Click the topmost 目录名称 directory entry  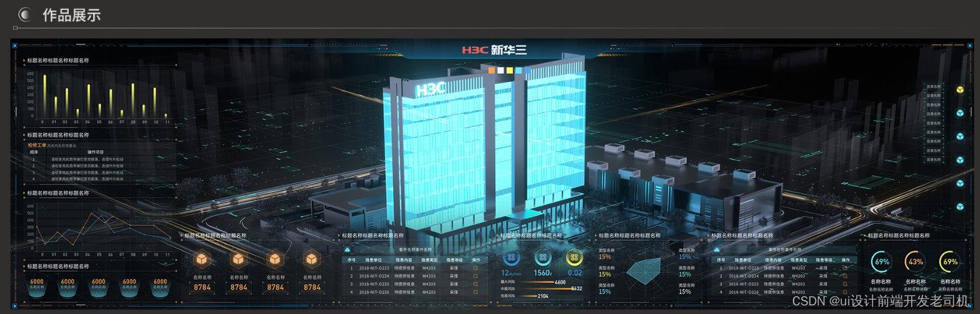[x=933, y=87]
